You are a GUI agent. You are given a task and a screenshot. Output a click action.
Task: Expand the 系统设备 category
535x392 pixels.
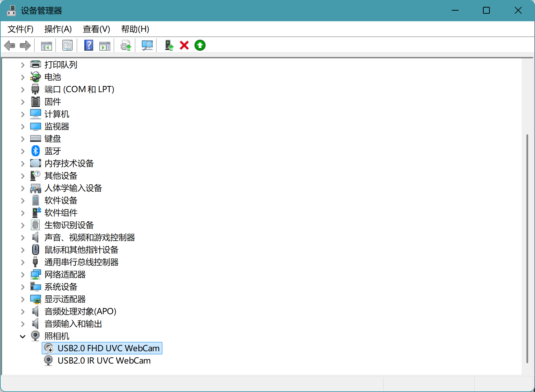23,286
